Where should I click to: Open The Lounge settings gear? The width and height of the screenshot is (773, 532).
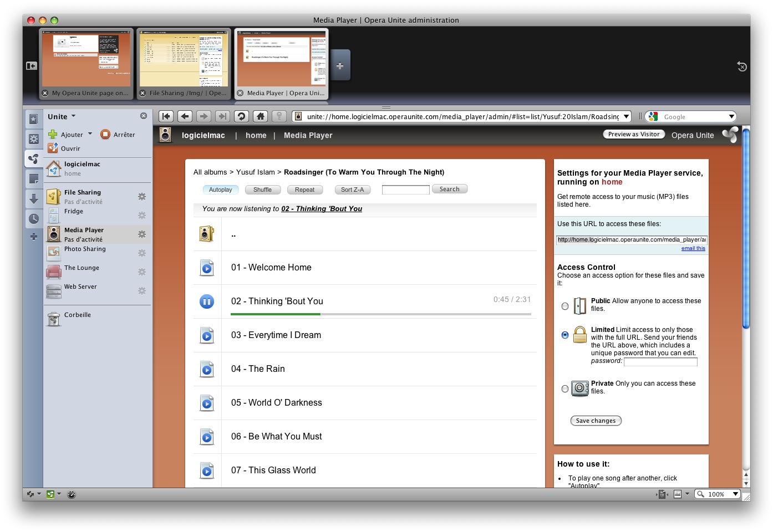pos(142,272)
